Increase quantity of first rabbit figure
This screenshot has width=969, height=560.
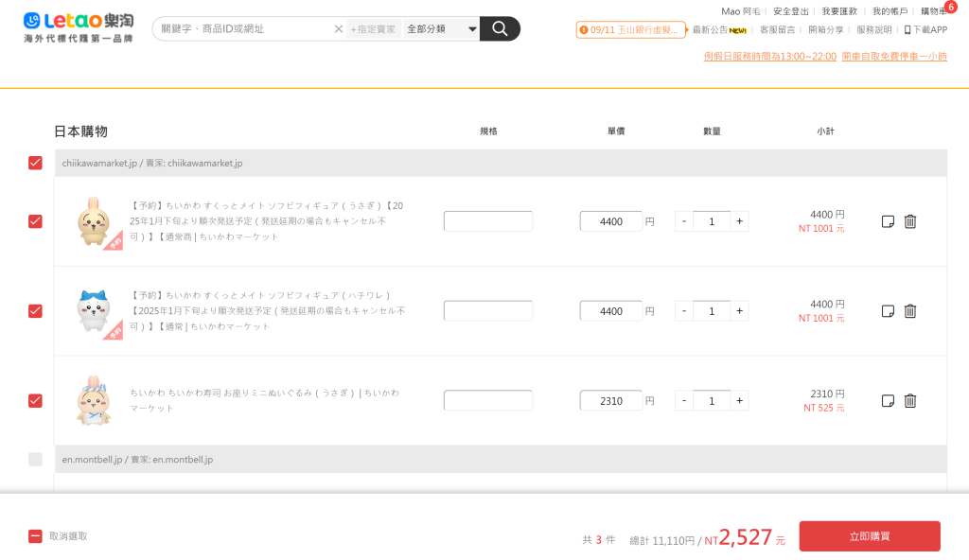tap(739, 221)
